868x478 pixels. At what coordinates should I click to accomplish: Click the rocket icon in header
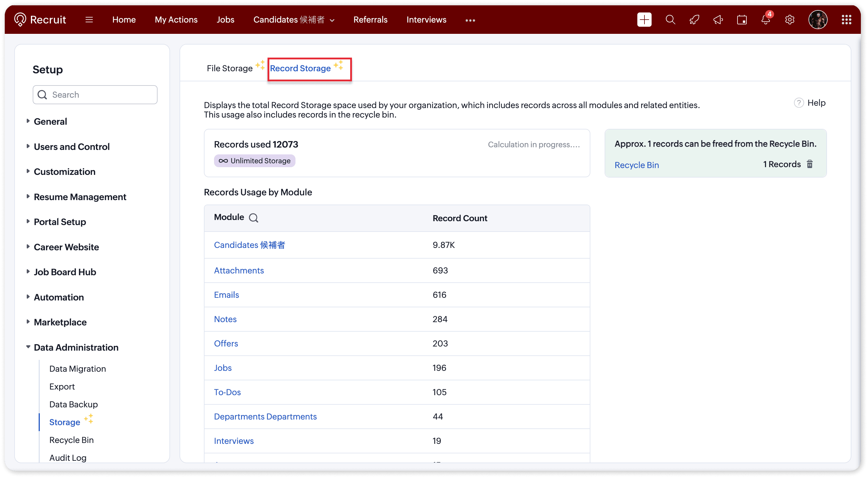click(x=694, y=20)
